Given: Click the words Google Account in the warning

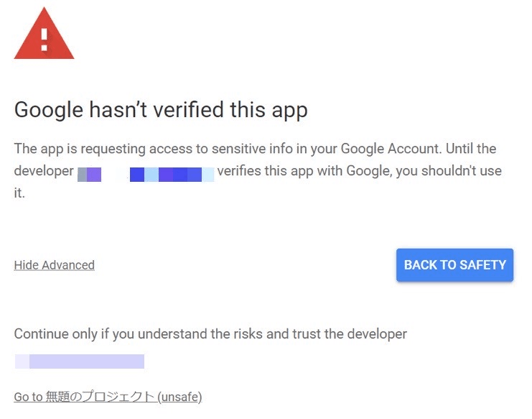Looking at the screenshot, I should 391,149.
